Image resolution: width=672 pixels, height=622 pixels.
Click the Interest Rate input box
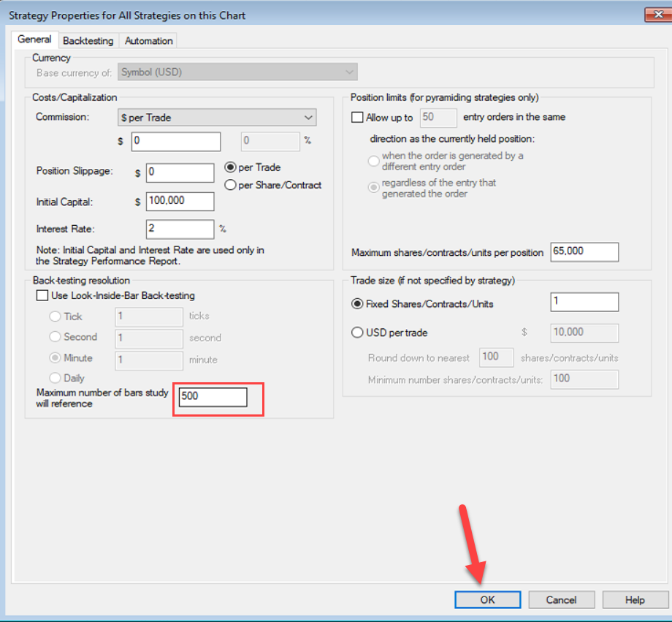click(180, 229)
